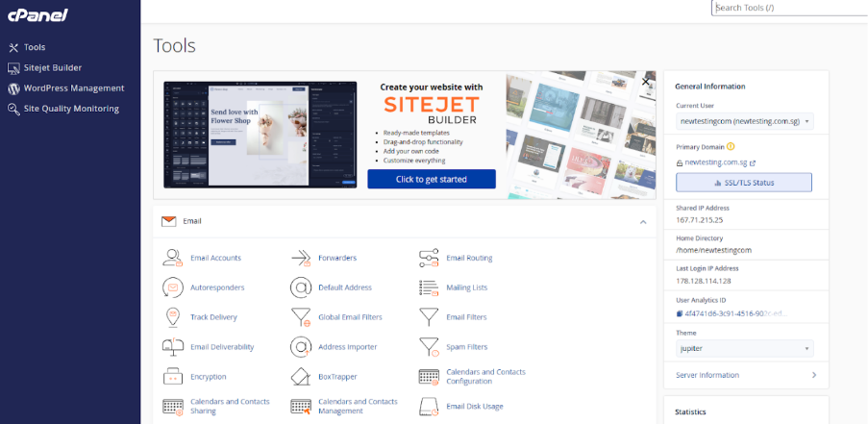Select the Track Delivery pin icon
The height and width of the screenshot is (424, 868).
click(x=173, y=316)
